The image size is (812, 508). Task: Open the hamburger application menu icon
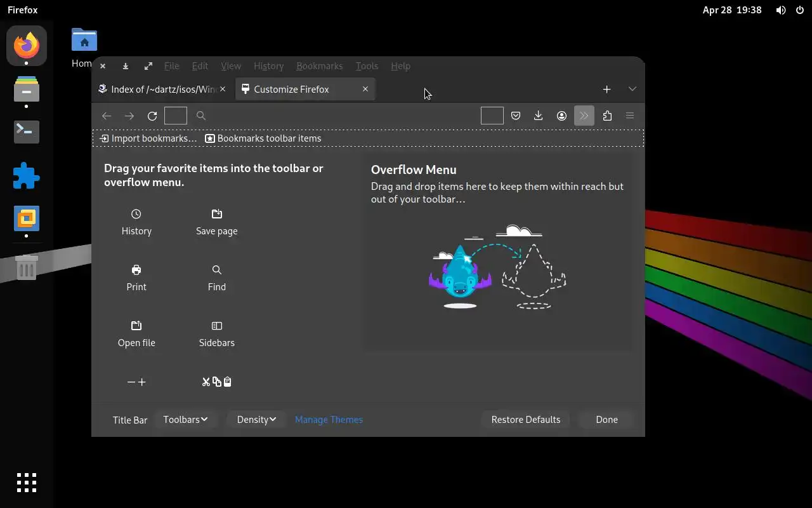tap(630, 116)
